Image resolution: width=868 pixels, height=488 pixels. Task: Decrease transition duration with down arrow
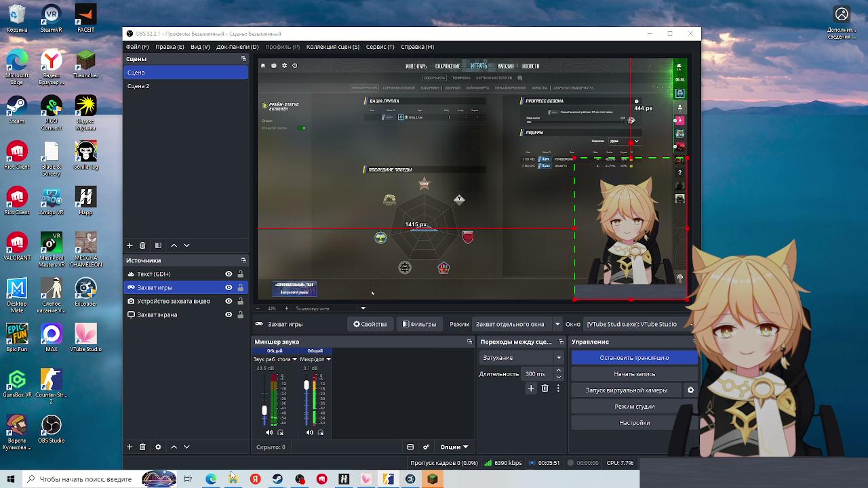[558, 377]
